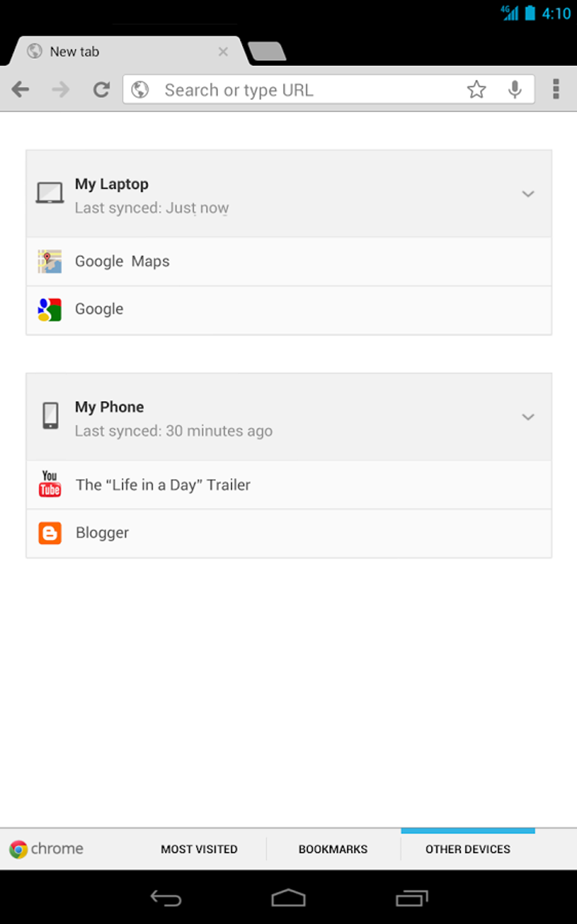Tap the back navigation arrow

pyautogui.click(x=21, y=89)
